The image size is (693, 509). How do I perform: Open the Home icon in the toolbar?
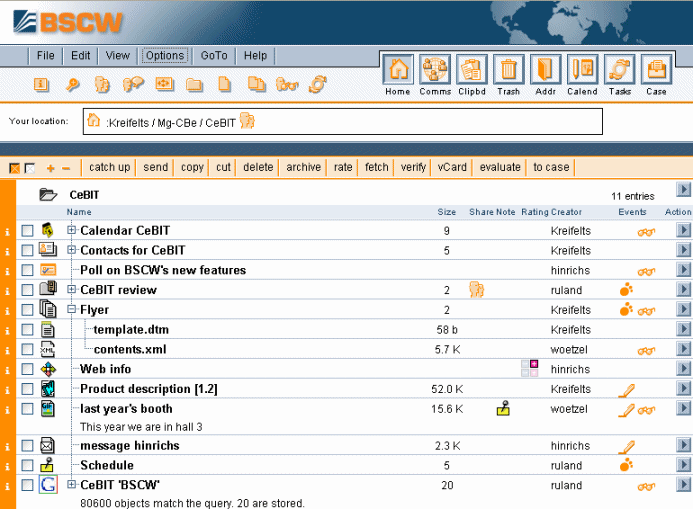pos(398,70)
